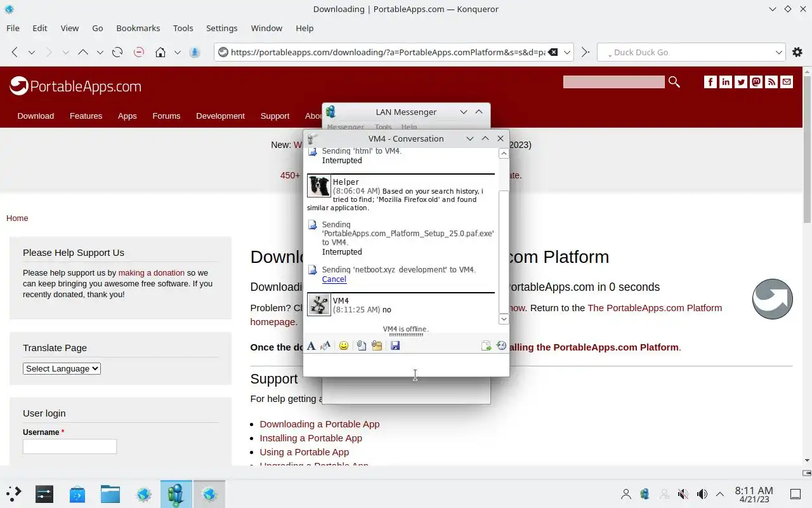This screenshot has width=812, height=508.
Task: Click the PortableApps site search field
Action: 613,82
